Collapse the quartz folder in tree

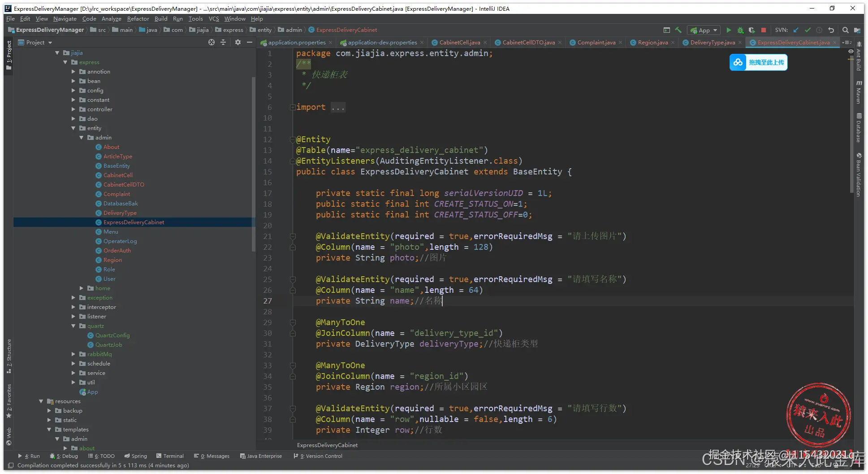coord(73,326)
